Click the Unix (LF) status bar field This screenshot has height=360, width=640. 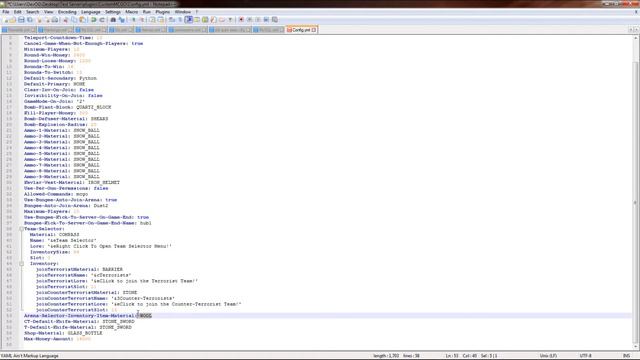(x=548, y=356)
